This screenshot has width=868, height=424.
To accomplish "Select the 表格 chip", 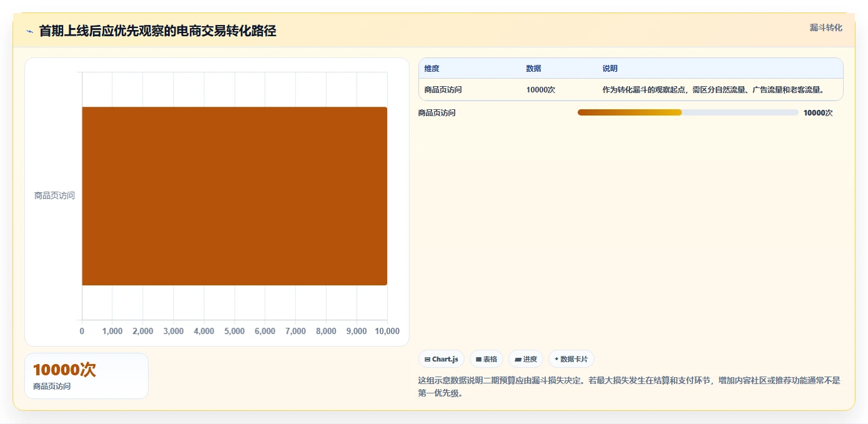I will (486, 359).
